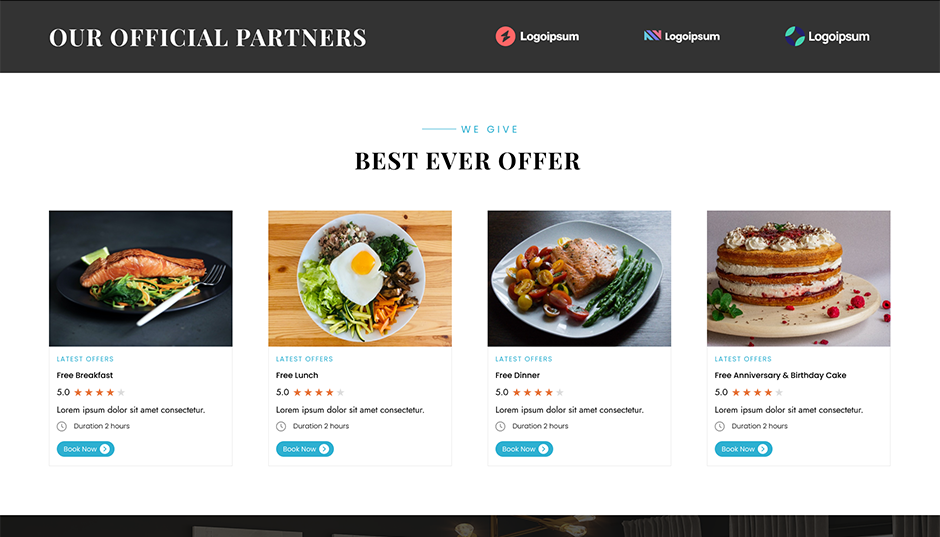Open the Free Dinner title link
The width and height of the screenshot is (940, 537).
tap(517, 375)
